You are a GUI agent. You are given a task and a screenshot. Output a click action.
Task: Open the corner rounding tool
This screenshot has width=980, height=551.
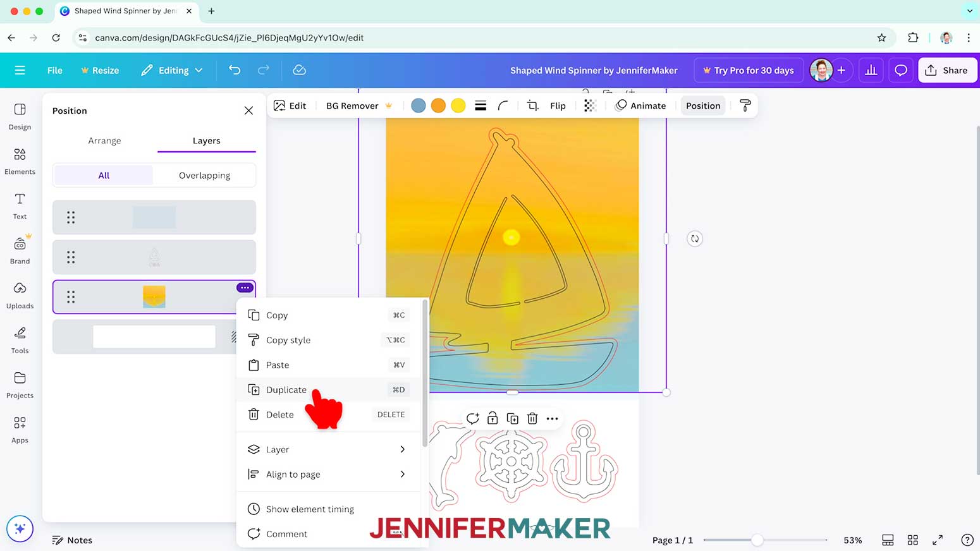pos(503,106)
